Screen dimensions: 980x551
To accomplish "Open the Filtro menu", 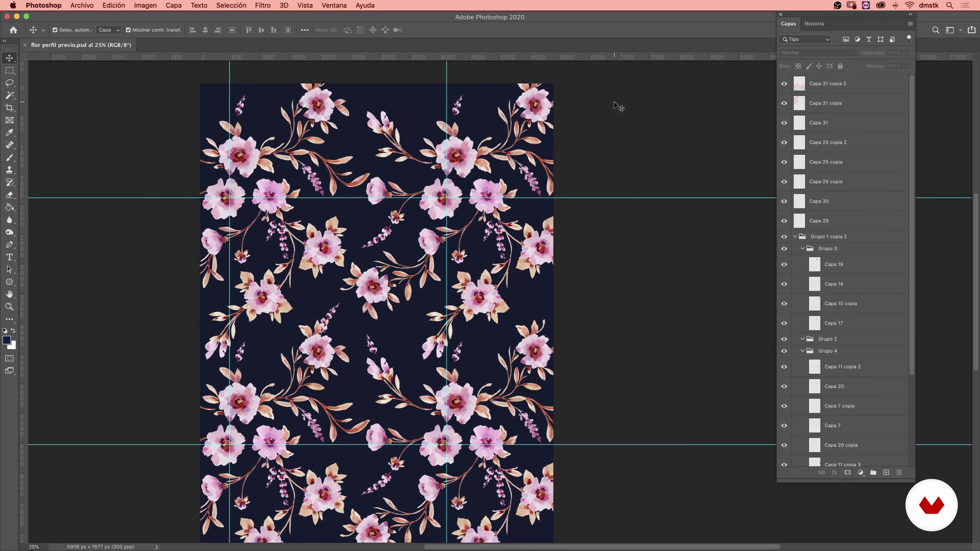I will [x=263, y=5].
